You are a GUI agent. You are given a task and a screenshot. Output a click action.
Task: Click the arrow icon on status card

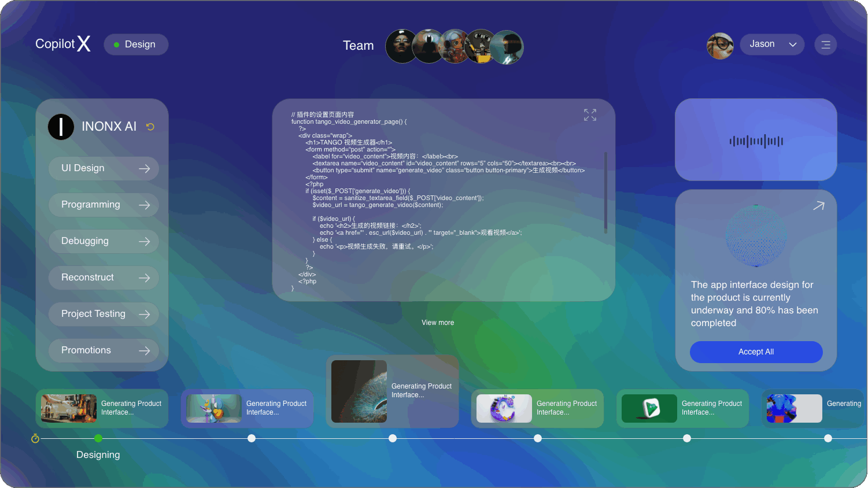click(818, 206)
